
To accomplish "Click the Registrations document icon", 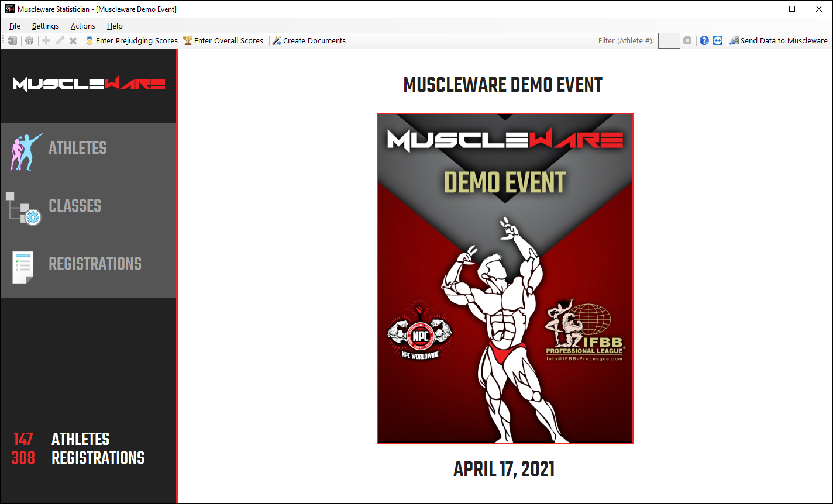I will (23, 267).
